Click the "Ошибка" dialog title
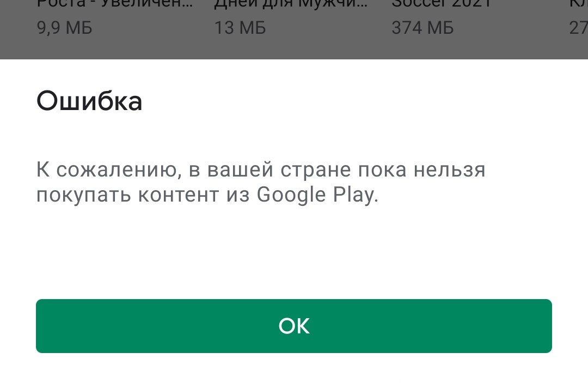 tap(89, 101)
